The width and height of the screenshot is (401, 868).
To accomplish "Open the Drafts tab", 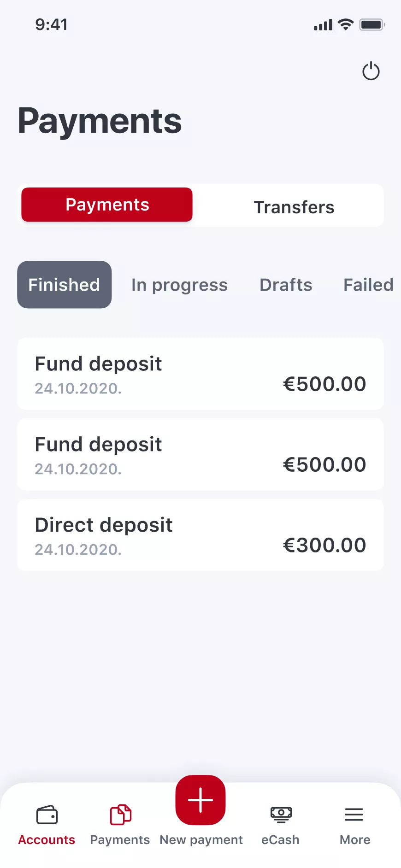I will click(x=286, y=285).
